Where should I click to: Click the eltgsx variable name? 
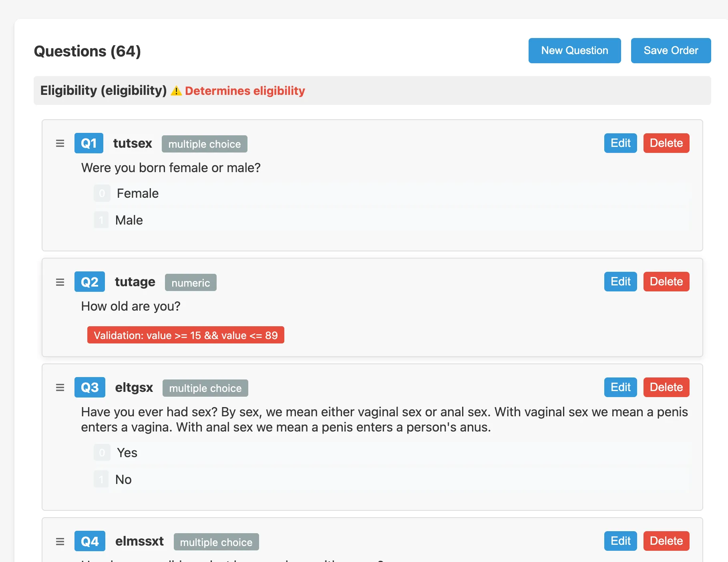click(x=134, y=387)
